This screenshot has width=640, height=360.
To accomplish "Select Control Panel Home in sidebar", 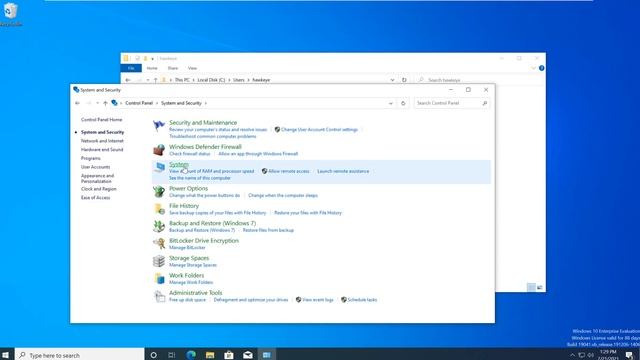I will pyautogui.click(x=102, y=120).
